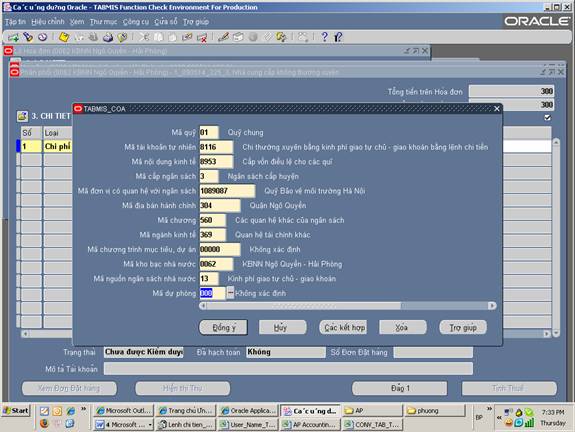Click the Copy toolbar icon
The height and width of the screenshot is (432, 575).
click(158, 37)
